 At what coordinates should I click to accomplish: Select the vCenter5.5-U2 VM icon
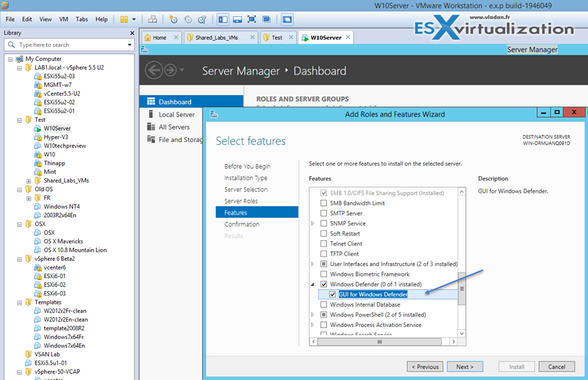(37, 94)
